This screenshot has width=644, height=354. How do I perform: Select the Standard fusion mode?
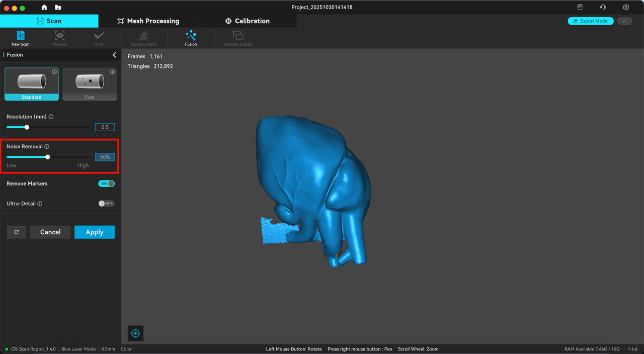pyautogui.click(x=32, y=84)
